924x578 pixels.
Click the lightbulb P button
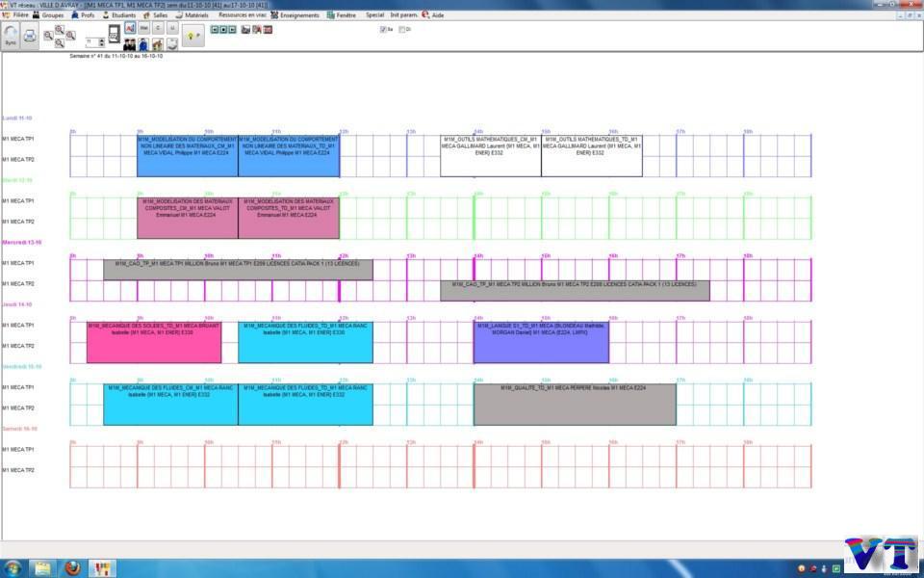[x=193, y=36]
